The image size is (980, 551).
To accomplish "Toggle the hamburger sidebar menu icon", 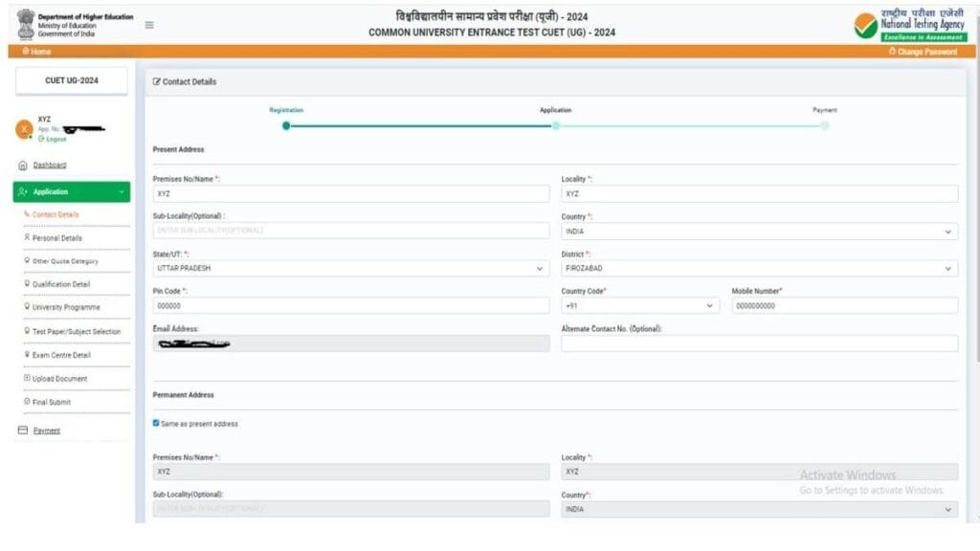I will click(x=149, y=25).
